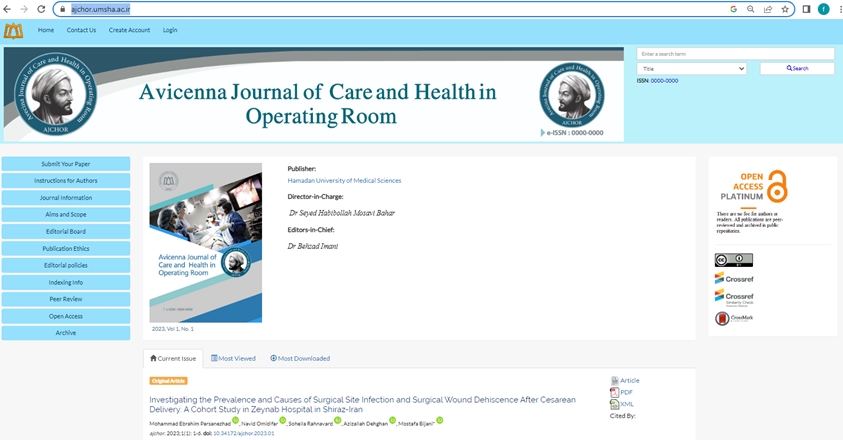Click the journal cover thumbnail
Viewport: 843px width, 440px height.
[205, 243]
